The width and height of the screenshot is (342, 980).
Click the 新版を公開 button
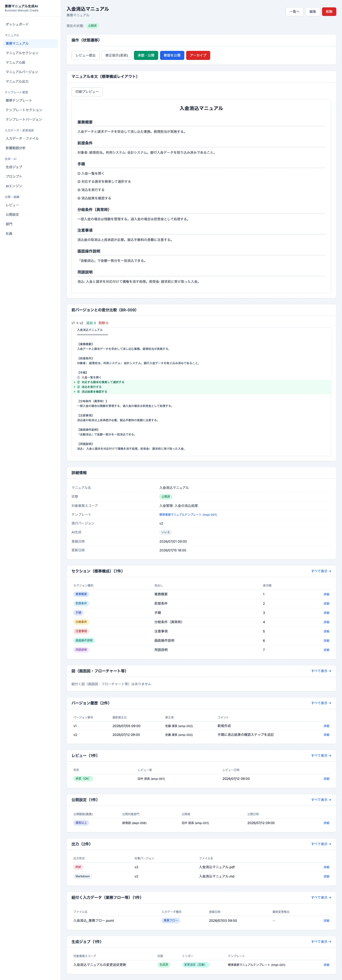172,55
